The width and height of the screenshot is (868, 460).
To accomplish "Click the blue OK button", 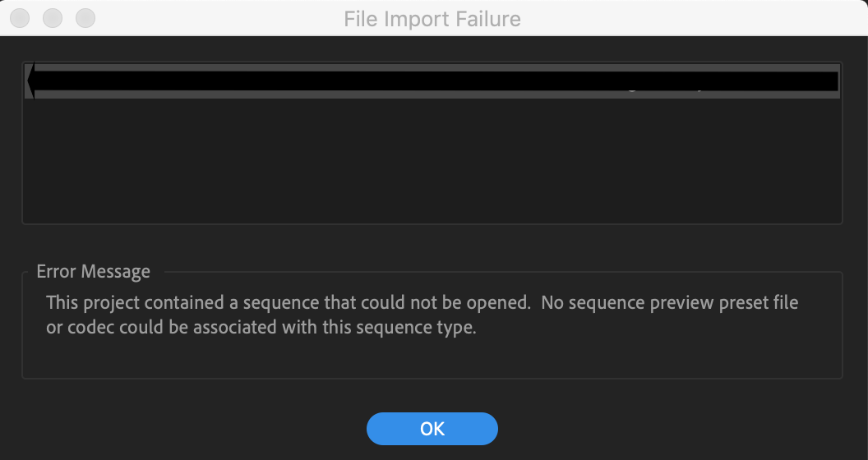I will click(x=432, y=429).
